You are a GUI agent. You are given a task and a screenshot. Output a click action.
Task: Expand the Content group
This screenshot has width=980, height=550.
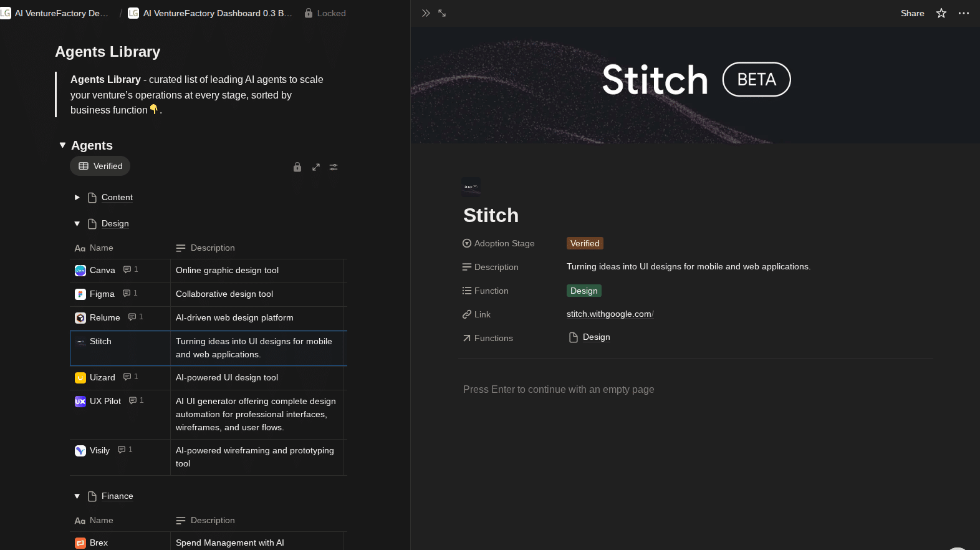point(77,198)
